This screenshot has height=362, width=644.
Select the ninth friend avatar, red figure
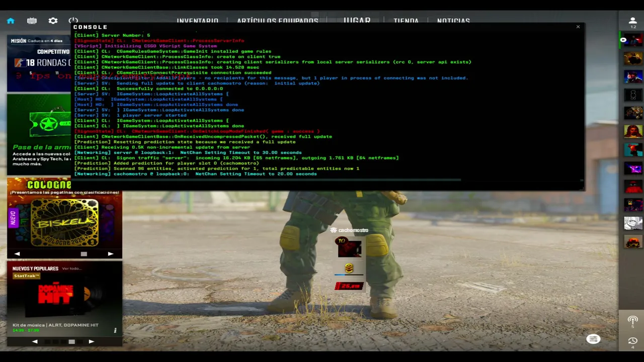pyautogui.click(x=633, y=187)
